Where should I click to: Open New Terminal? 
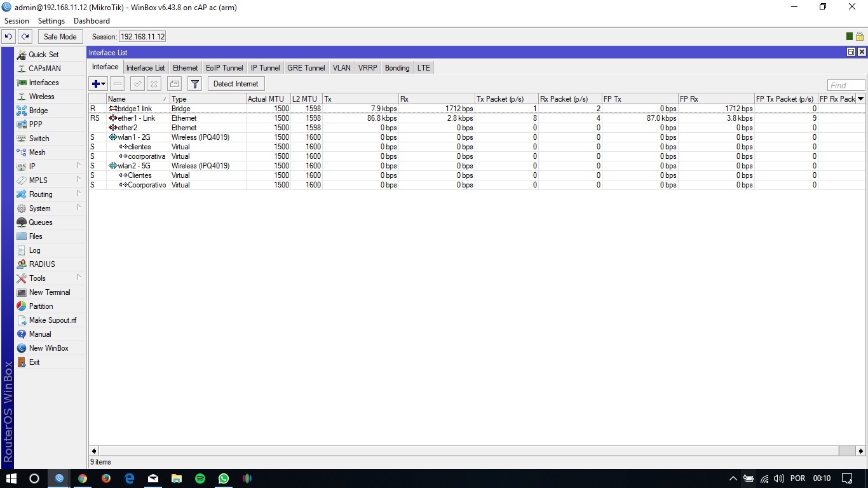pos(50,292)
